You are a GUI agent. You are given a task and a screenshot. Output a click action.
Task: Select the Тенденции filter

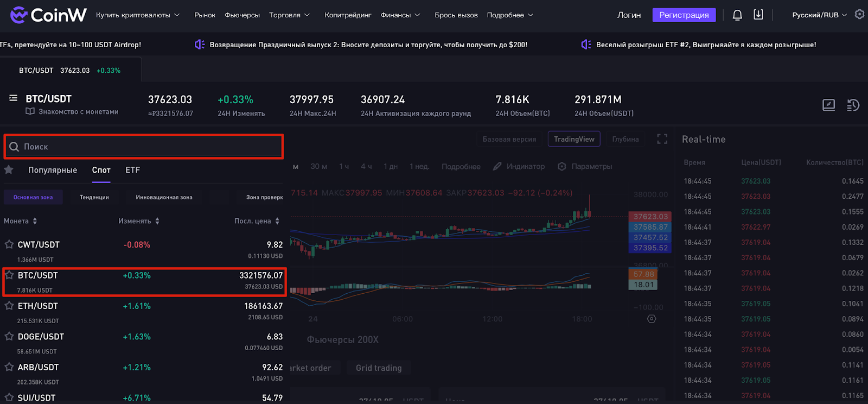[94, 197]
